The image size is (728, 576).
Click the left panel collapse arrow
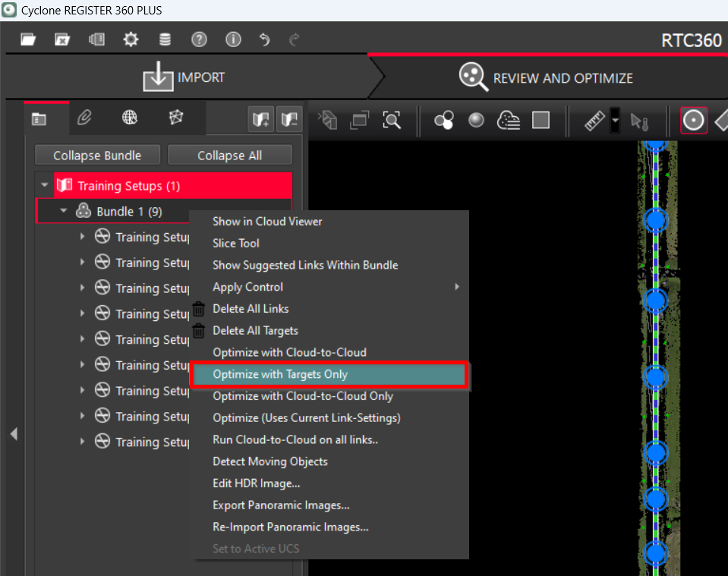(13, 434)
